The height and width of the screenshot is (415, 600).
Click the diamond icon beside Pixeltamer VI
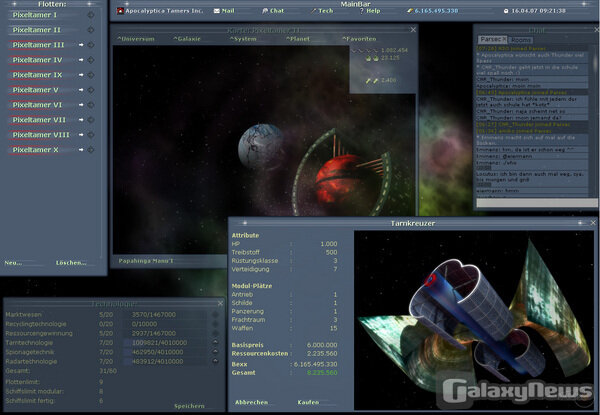click(91, 105)
